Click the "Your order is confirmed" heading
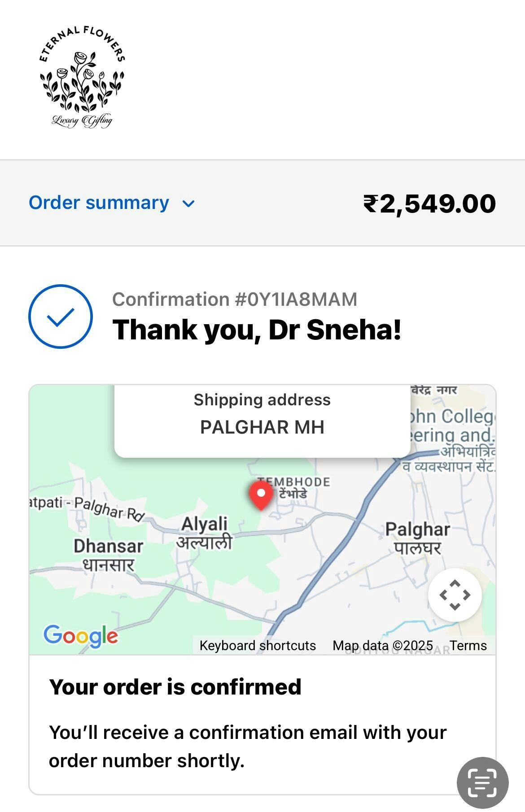Viewport: 525px width, 812px height. [175, 687]
